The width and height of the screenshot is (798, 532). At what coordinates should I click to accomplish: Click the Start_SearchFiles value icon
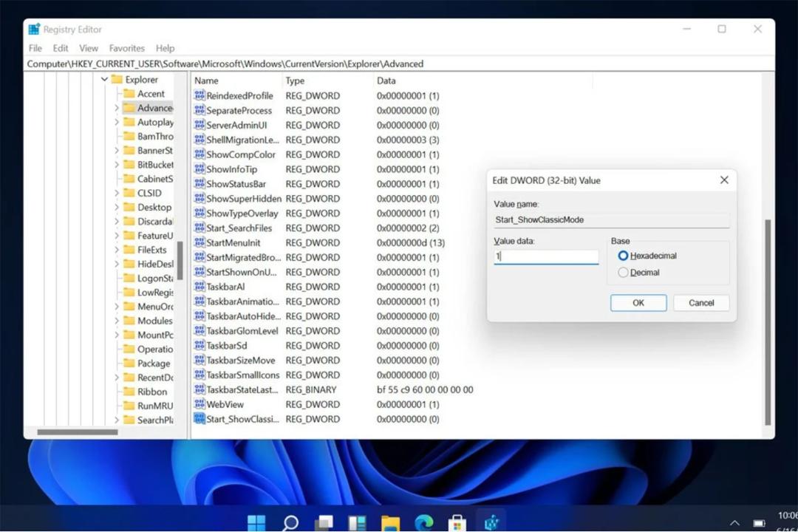click(199, 228)
